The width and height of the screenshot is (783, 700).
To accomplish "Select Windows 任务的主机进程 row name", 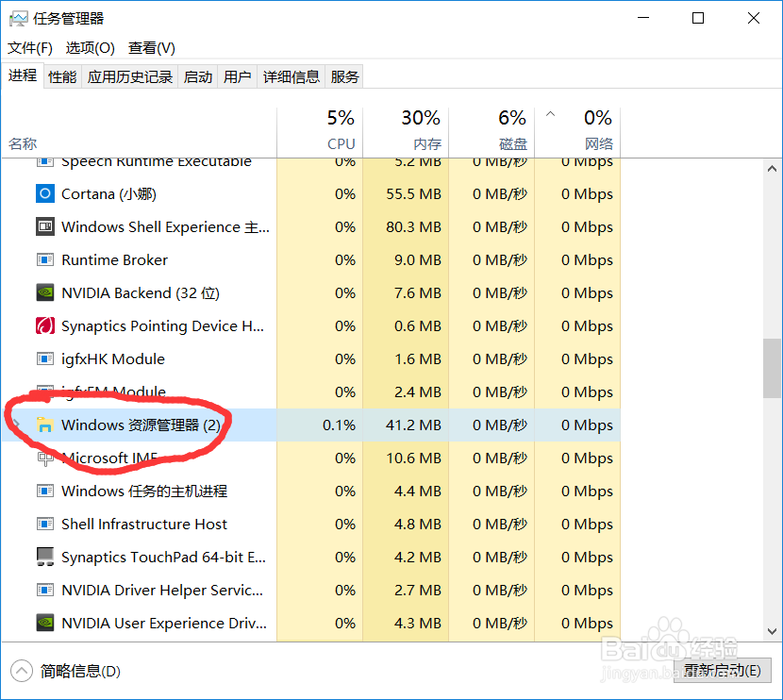I will 144,491.
